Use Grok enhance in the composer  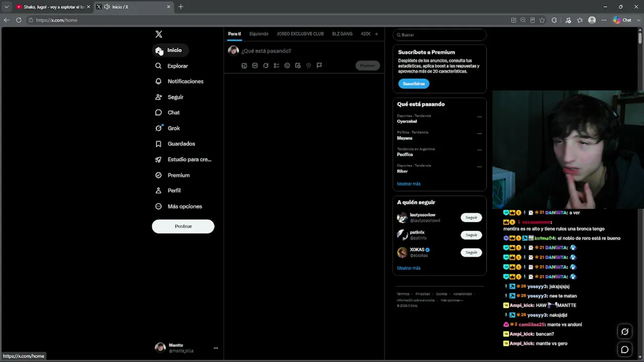pos(266,65)
